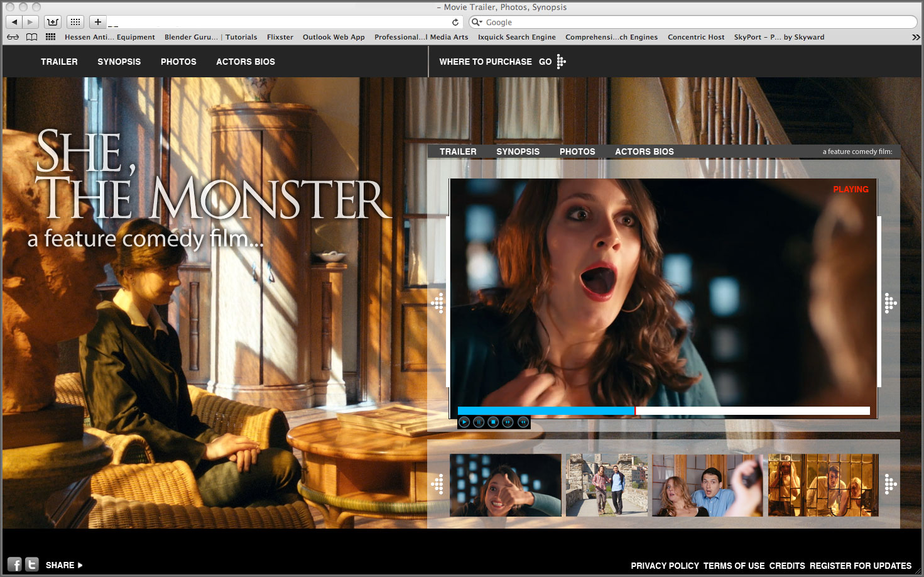This screenshot has width=924, height=577.
Task: Select the thumbnail of woman covering her face
Action: (506, 485)
